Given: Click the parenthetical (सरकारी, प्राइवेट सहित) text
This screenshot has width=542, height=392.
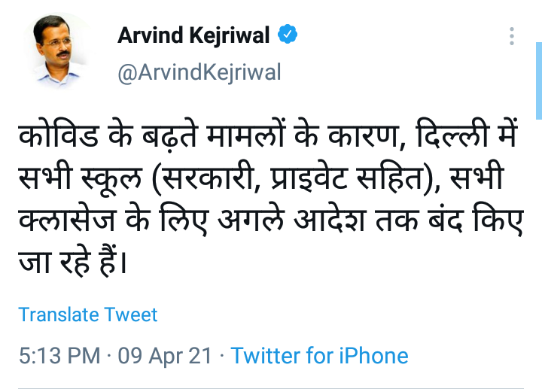Looking at the screenshot, I should 284,181.
